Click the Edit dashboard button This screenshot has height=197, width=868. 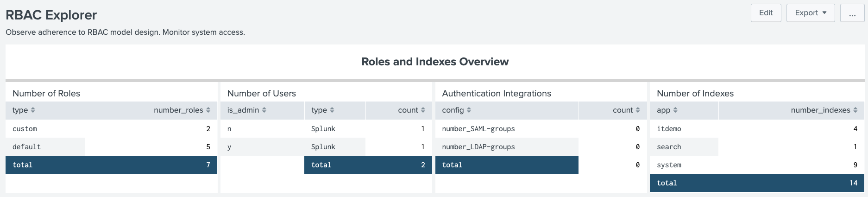tap(766, 13)
